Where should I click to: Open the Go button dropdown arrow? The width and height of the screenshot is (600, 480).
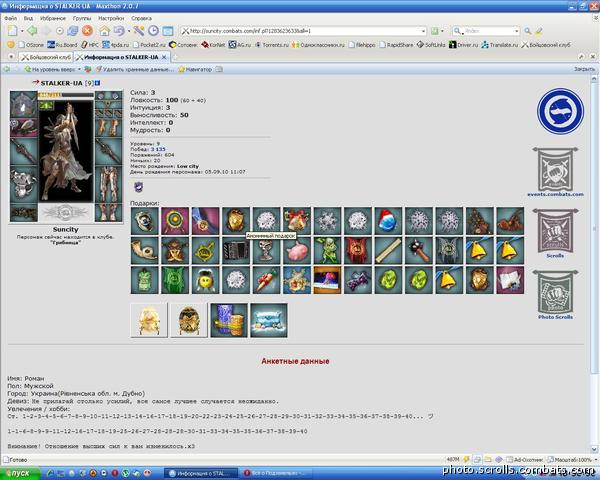[x=442, y=31]
